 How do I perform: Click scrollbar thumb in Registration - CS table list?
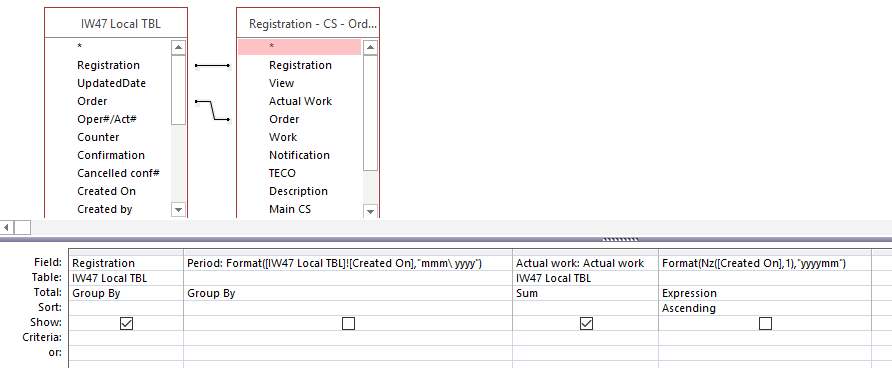coord(370,113)
